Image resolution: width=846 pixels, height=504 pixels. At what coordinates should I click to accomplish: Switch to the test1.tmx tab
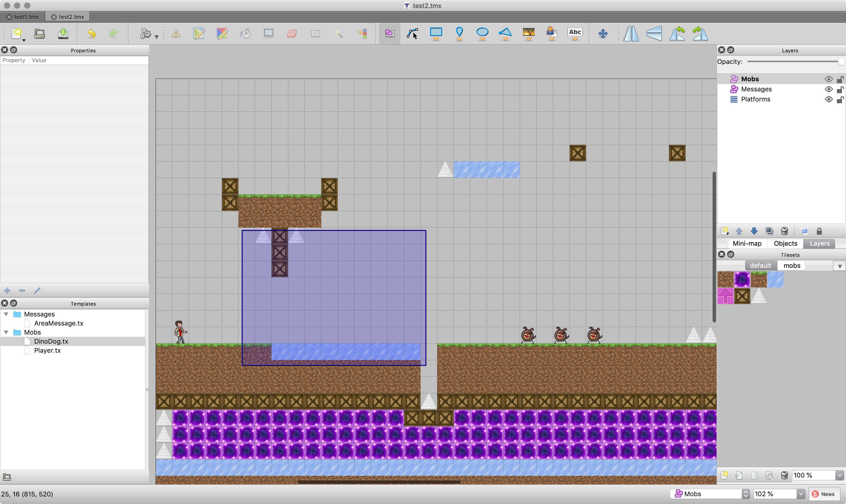(x=22, y=17)
